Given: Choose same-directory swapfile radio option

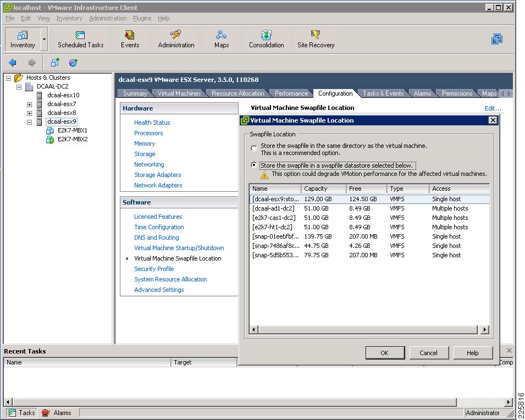Looking at the screenshot, I should (254, 148).
